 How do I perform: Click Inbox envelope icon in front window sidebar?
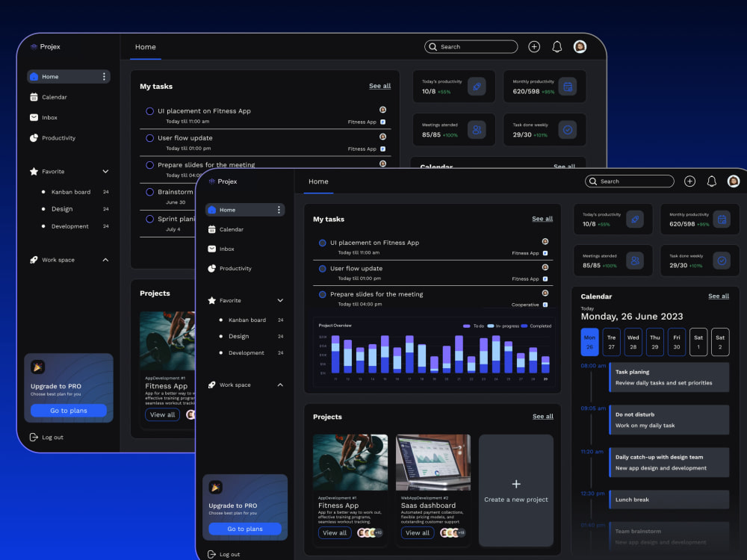tap(212, 249)
